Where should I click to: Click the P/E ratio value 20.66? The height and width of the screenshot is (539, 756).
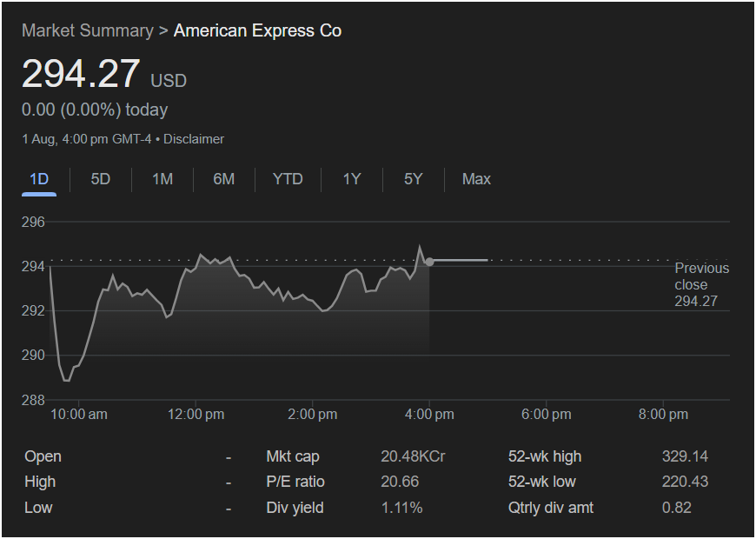(x=400, y=482)
